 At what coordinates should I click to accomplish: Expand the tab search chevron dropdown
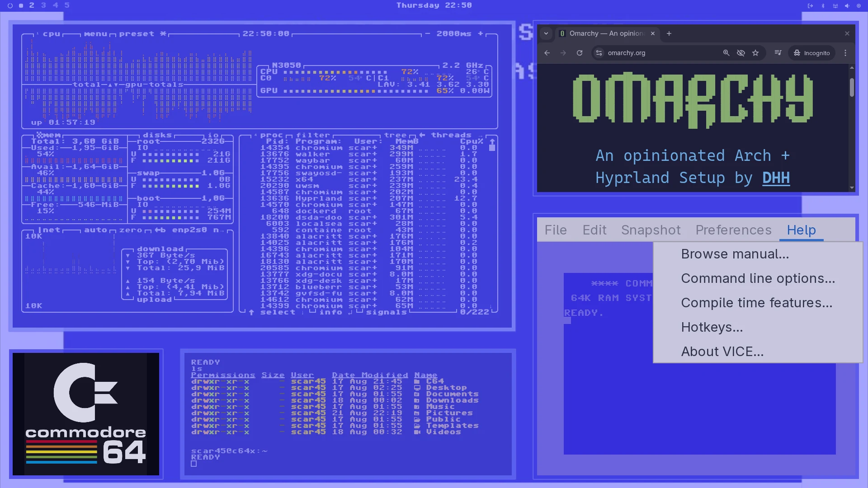click(x=546, y=33)
